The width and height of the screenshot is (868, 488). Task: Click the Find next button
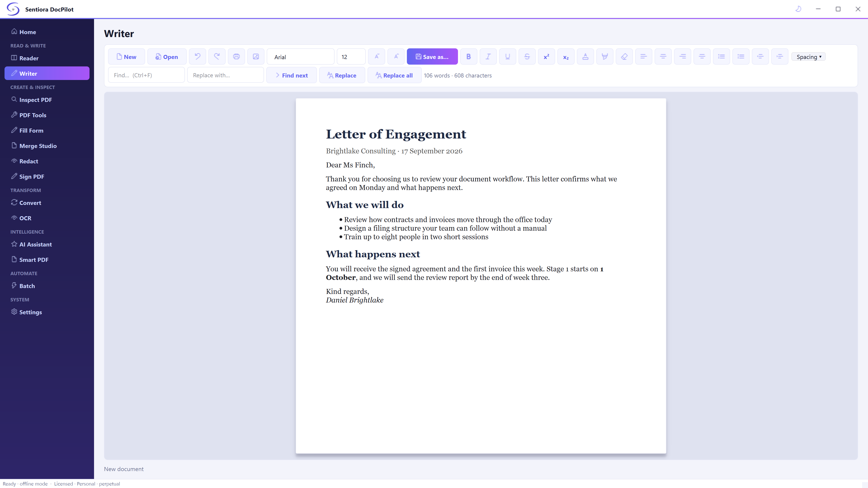[x=291, y=75]
